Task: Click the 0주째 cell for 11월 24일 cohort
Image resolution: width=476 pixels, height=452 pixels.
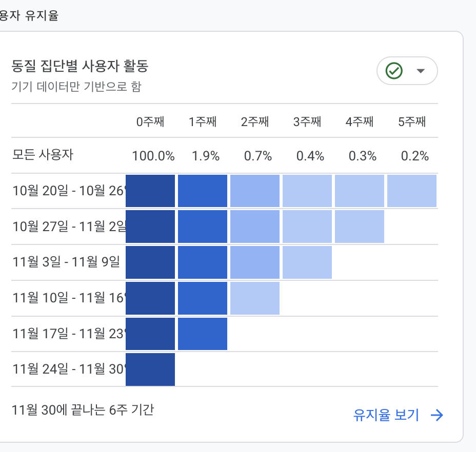Action: coord(150,369)
